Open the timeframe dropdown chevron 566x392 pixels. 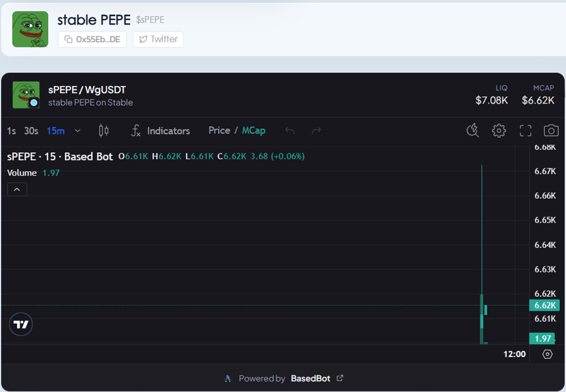pyautogui.click(x=77, y=131)
